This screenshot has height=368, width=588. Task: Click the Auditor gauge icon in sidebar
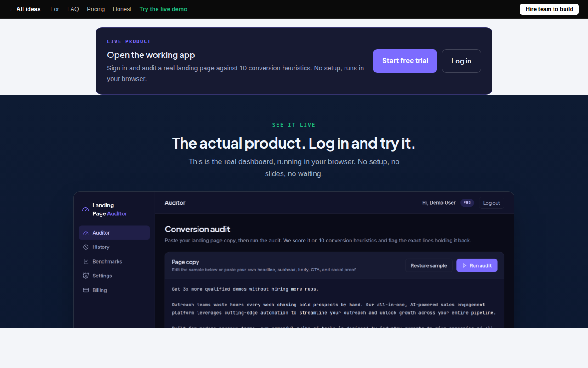pos(85,233)
